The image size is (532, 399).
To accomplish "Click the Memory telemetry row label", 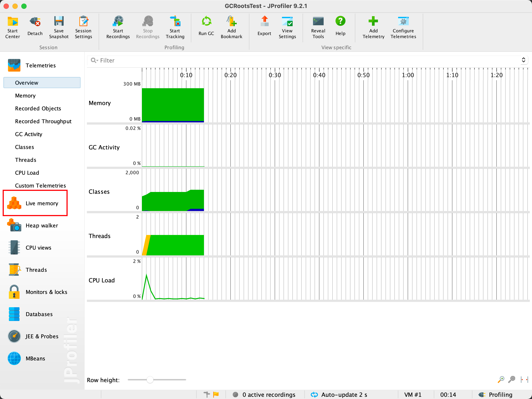I will [x=100, y=103].
